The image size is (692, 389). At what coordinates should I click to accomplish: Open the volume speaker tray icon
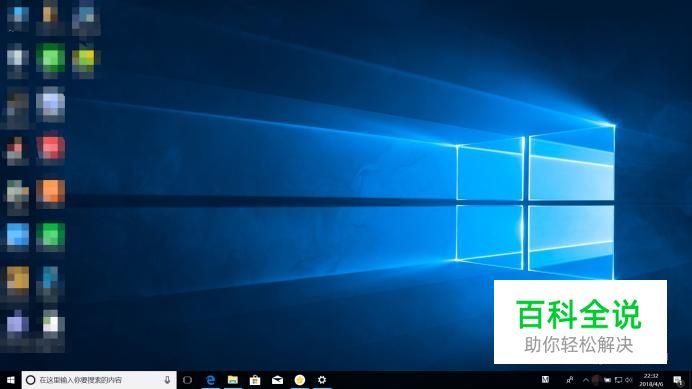tap(628, 380)
